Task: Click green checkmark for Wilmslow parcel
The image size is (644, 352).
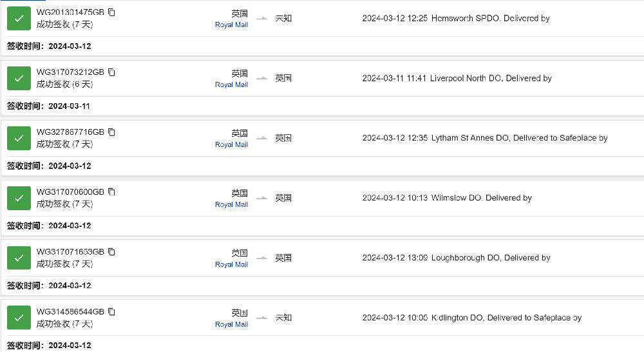Action: [x=19, y=198]
